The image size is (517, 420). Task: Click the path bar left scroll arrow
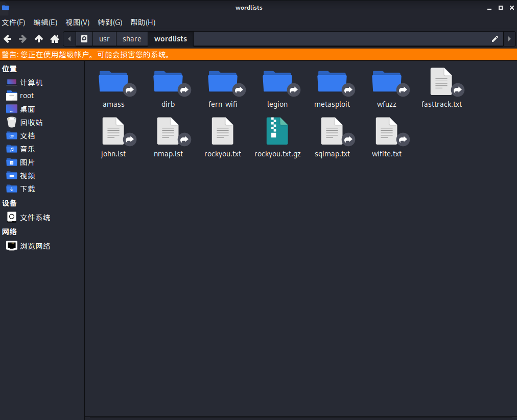pos(69,39)
